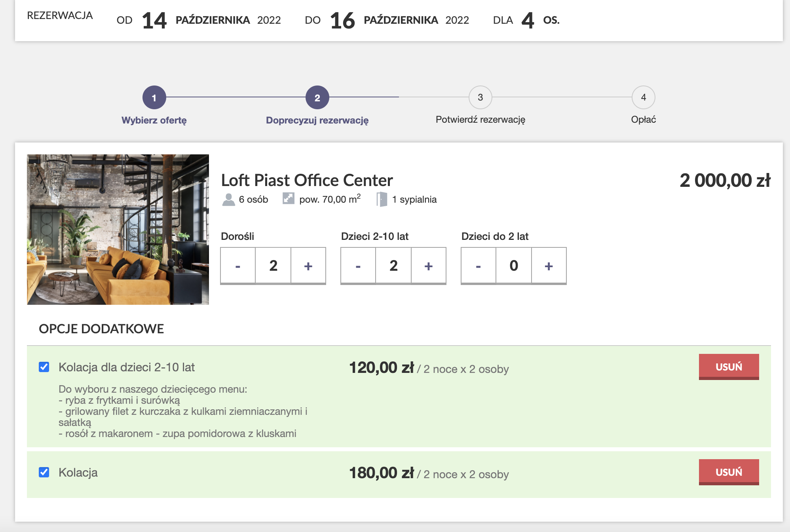Click the Dorośli quantity field
This screenshot has width=790, height=532.
click(x=273, y=266)
